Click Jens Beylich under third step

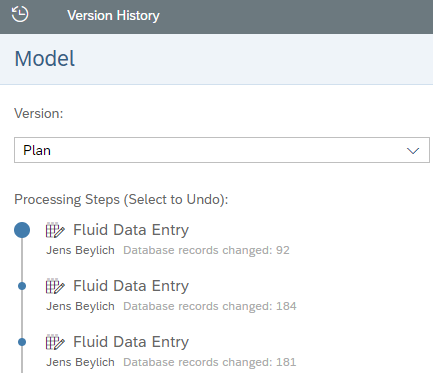[80, 362]
